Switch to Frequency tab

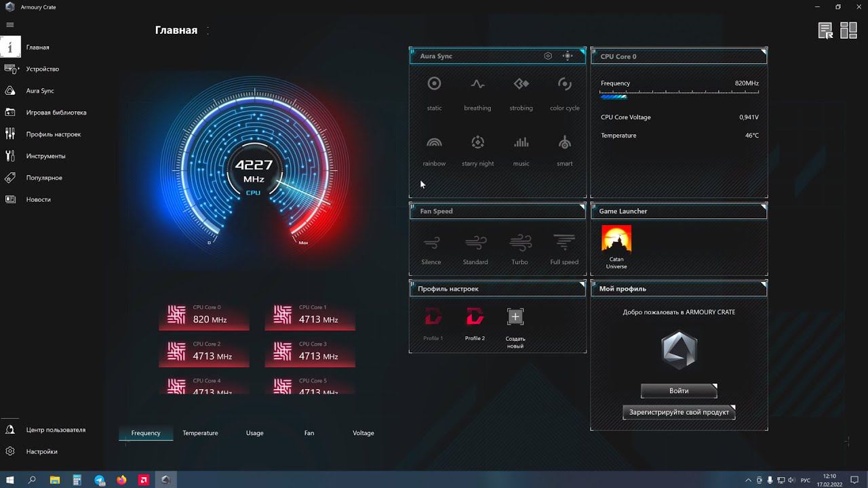[146, 433]
